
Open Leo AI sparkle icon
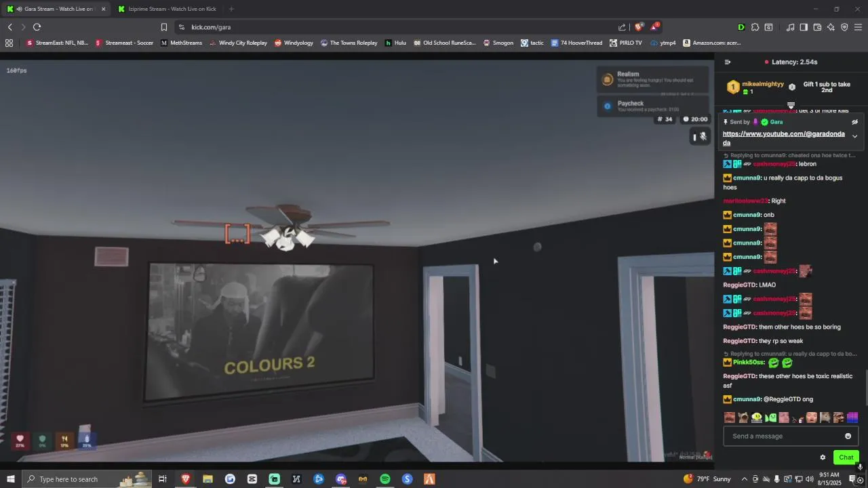click(x=831, y=27)
